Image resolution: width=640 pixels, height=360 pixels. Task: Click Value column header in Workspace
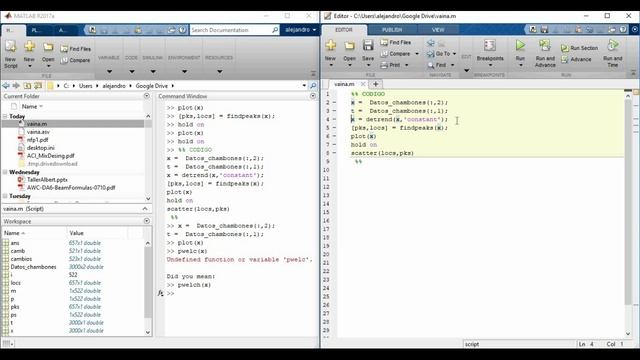[x=76, y=233]
